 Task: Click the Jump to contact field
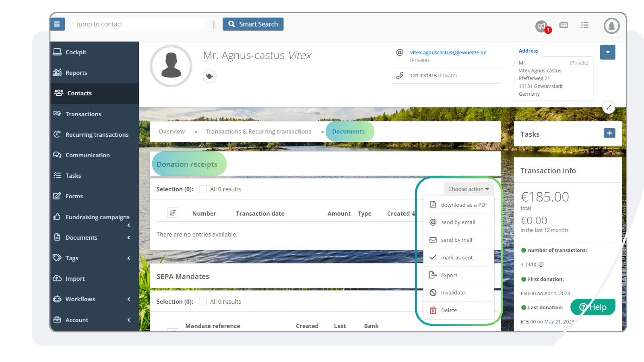click(x=138, y=24)
